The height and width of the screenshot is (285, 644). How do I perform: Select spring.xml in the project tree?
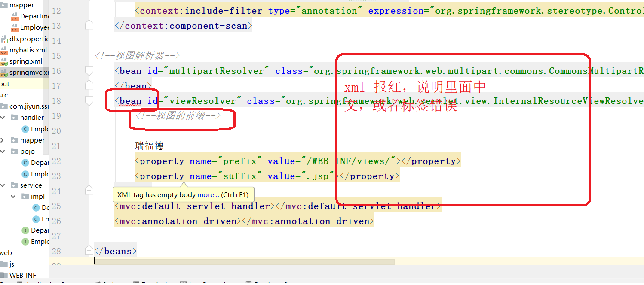[26, 61]
